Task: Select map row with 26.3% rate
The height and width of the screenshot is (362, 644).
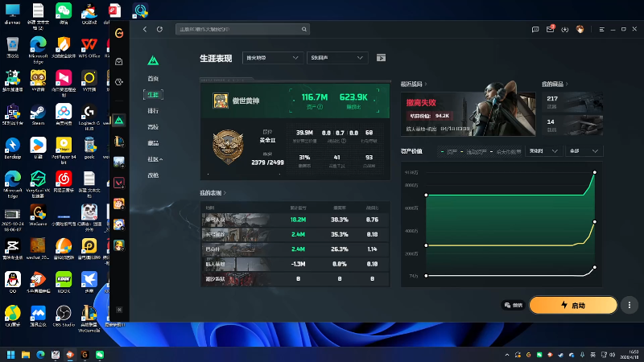Action: [x=295, y=249]
